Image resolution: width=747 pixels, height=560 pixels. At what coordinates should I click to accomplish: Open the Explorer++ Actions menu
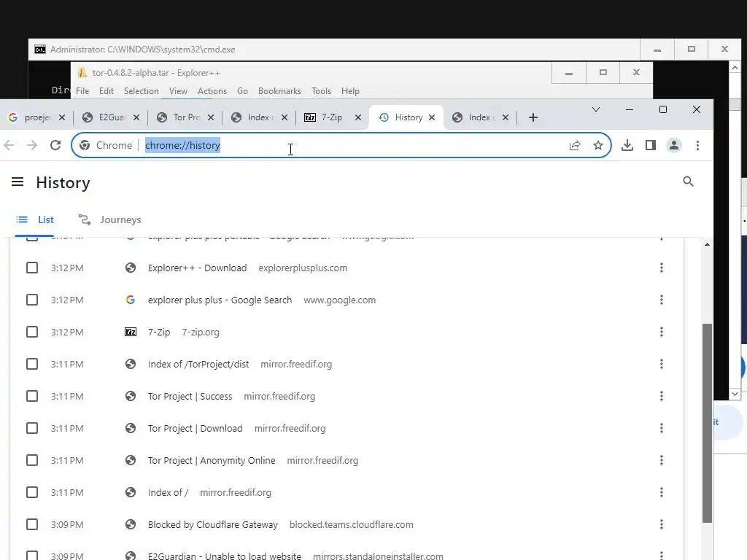[x=212, y=91]
